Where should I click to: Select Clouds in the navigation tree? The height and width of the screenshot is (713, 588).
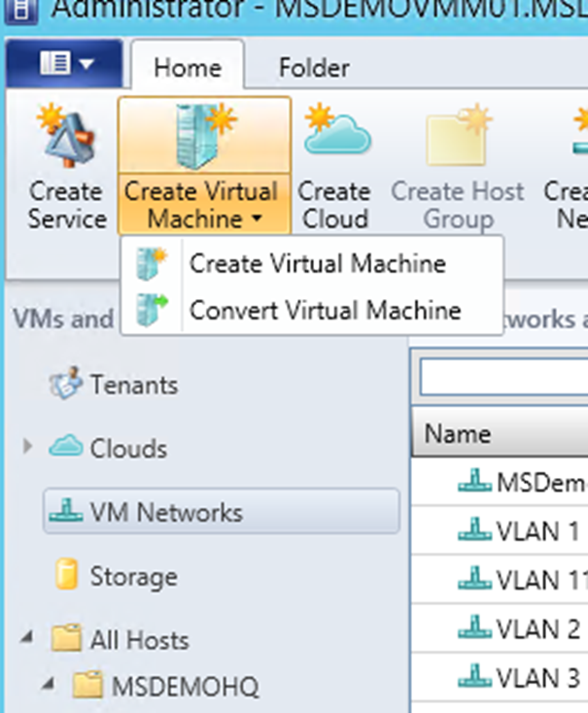point(128,449)
